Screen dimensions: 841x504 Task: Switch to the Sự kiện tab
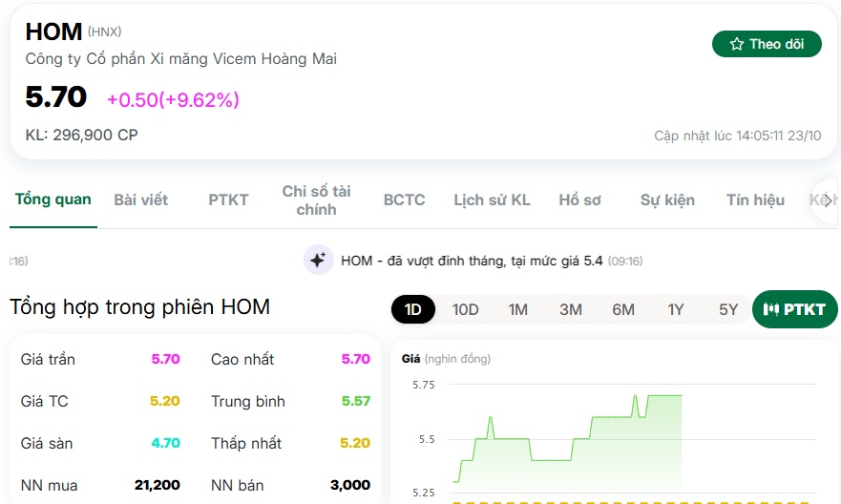(667, 200)
